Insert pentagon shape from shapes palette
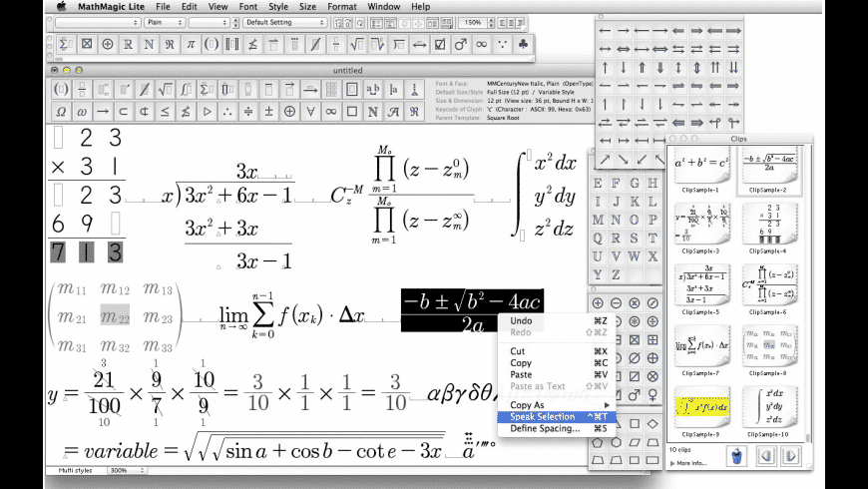Viewport: 868px width, 489px height. (598, 442)
